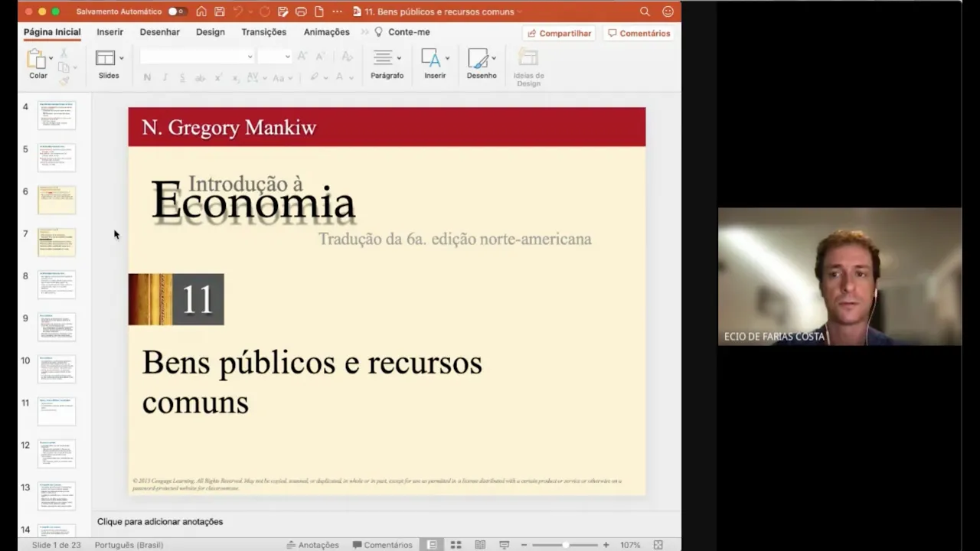Toggle underline S formatting
The width and height of the screenshot is (980, 551).
click(182, 77)
